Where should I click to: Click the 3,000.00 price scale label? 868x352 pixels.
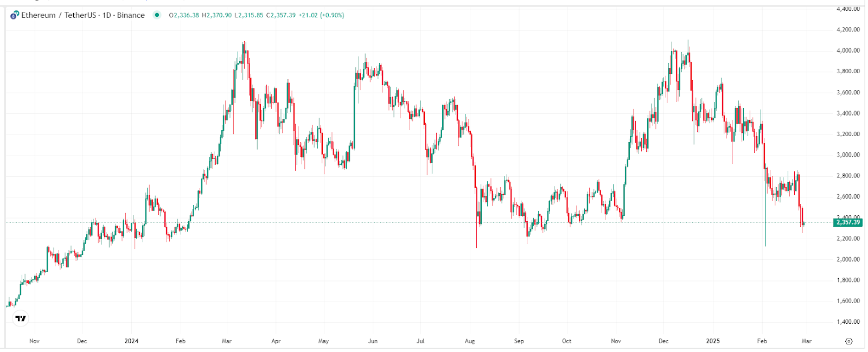(848, 155)
